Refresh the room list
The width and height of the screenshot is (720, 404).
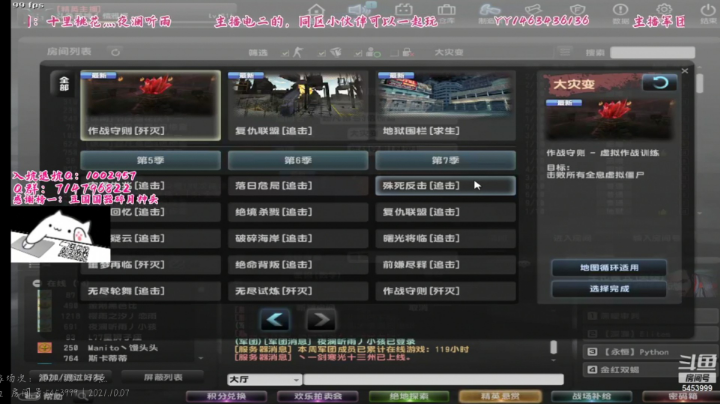coord(115,52)
